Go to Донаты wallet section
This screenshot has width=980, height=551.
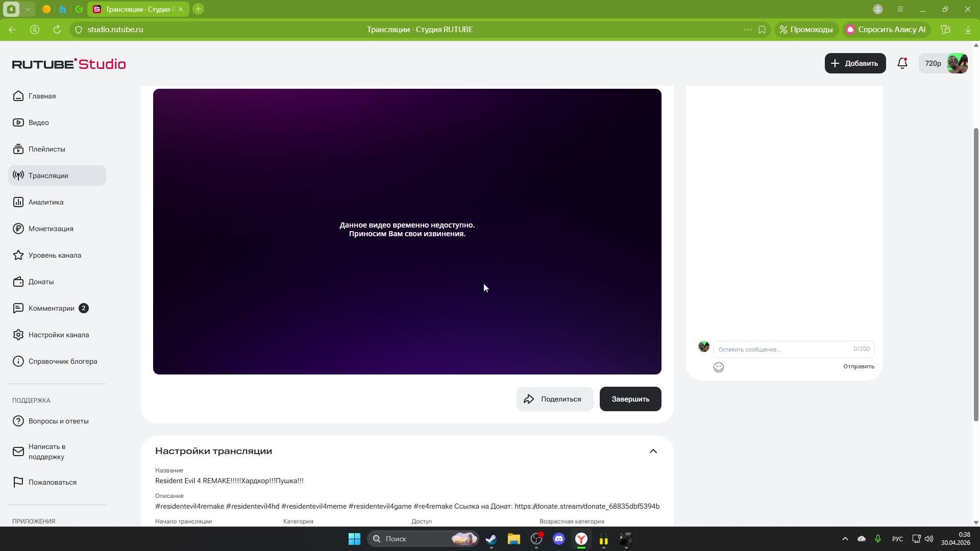(41, 282)
